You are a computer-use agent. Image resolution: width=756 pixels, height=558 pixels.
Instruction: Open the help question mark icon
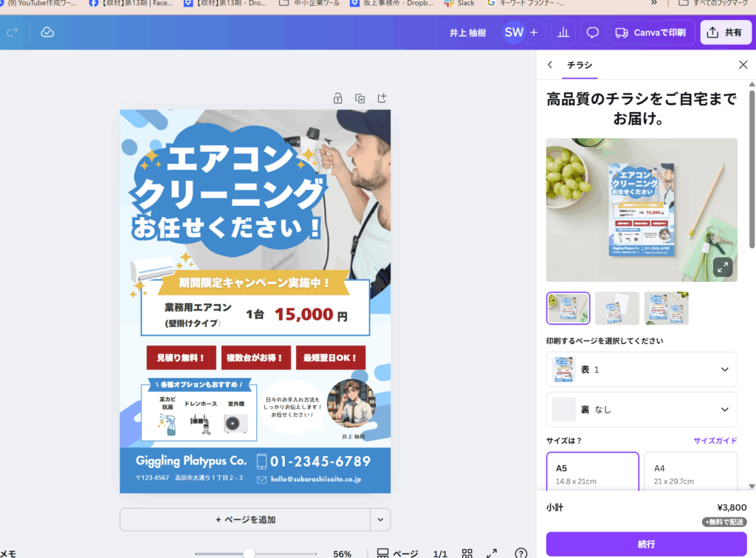(x=520, y=554)
